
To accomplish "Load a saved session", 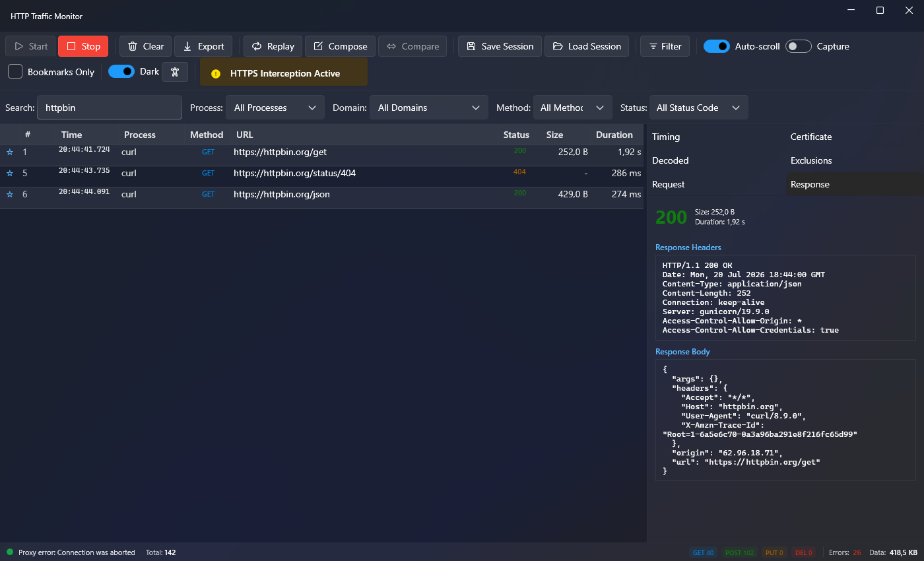I will 587,46.
